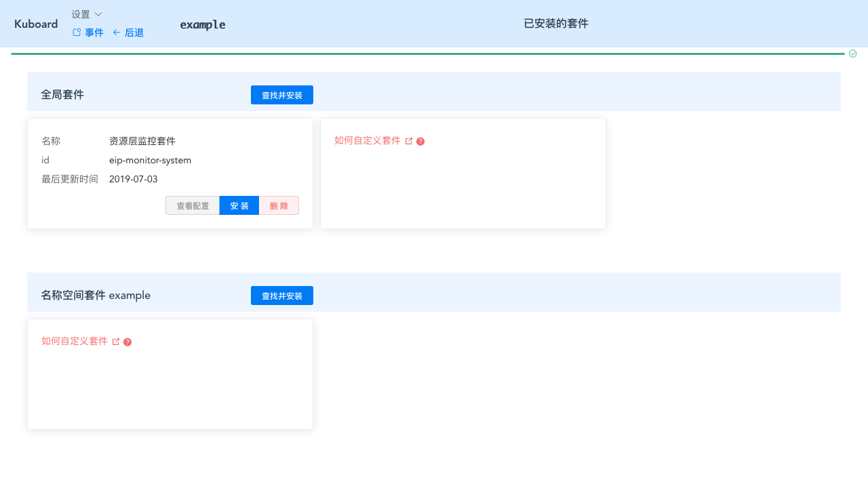Click the back arrow icon before 后退
Screen dimensions: 868x488
pos(115,32)
